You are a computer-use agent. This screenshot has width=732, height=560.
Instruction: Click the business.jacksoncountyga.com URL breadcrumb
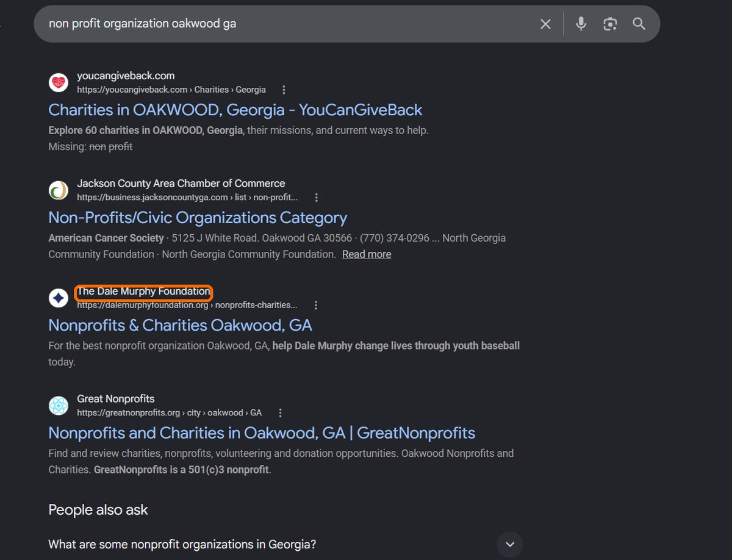click(x=187, y=198)
